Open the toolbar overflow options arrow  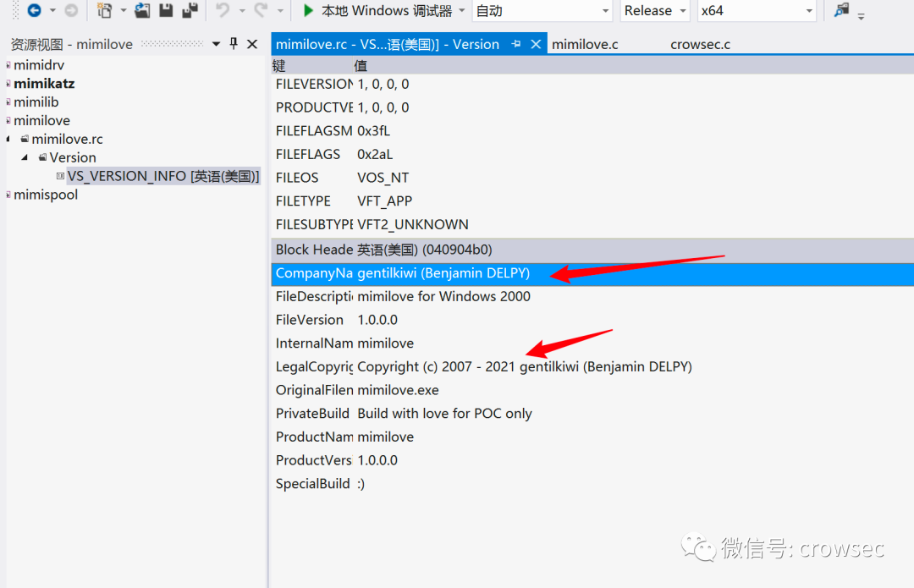point(861,16)
